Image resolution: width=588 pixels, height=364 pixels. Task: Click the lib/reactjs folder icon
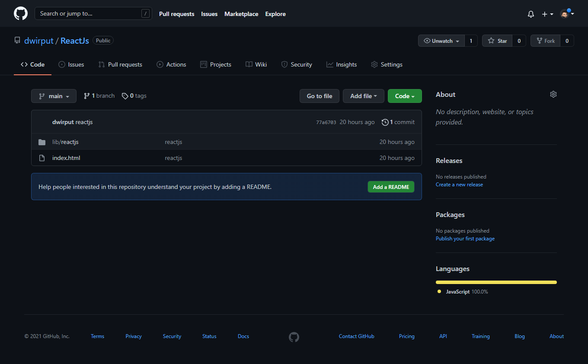(42, 142)
